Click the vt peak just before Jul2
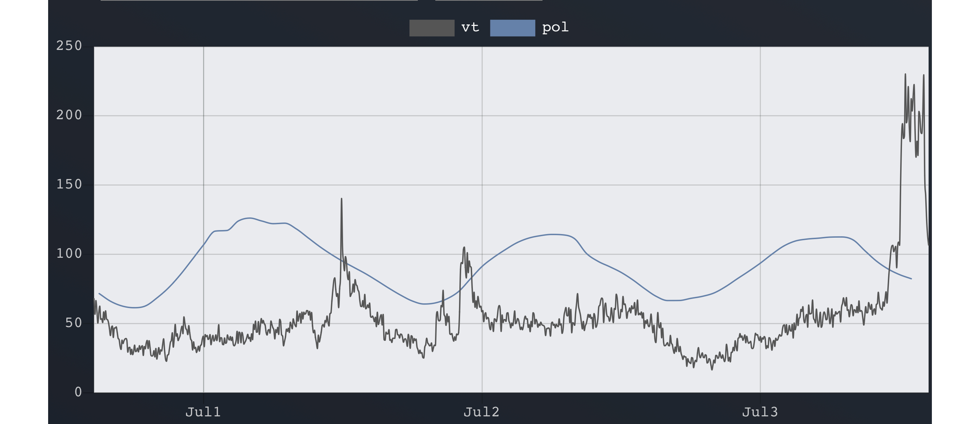The height and width of the screenshot is (424, 980). point(464,248)
